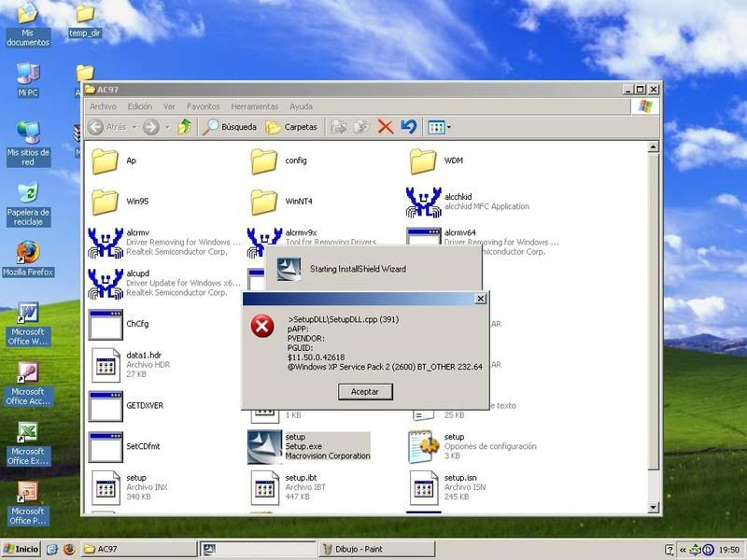The image size is (747, 560).
Task: Open Mis documentos desktop icon
Action: point(28,24)
